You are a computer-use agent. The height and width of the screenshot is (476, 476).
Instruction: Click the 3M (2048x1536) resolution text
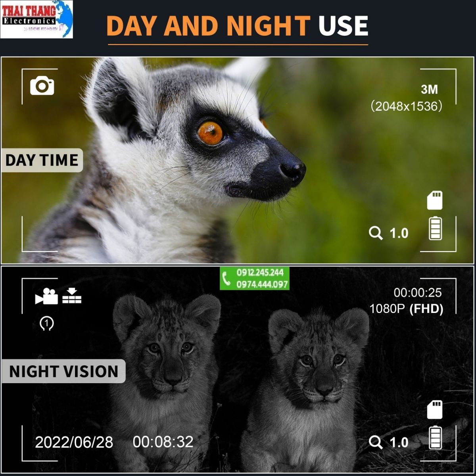tap(407, 98)
